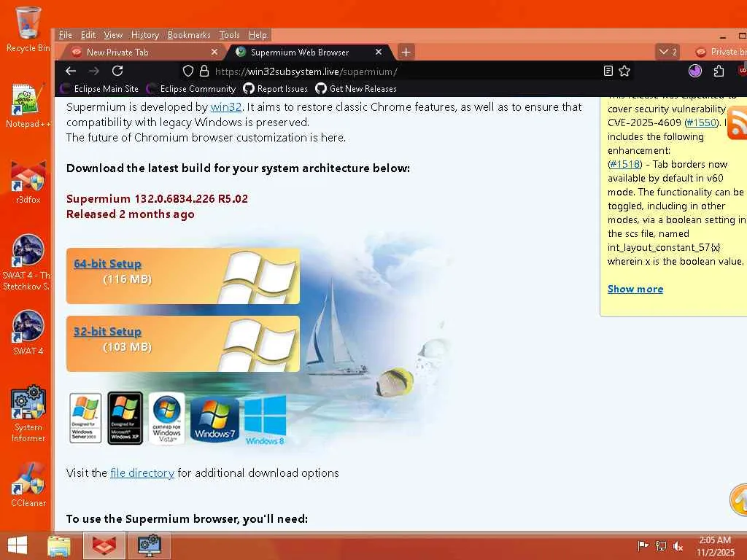Click System Informer taskbar button
This screenshot has height=560, width=747.
(x=150, y=545)
